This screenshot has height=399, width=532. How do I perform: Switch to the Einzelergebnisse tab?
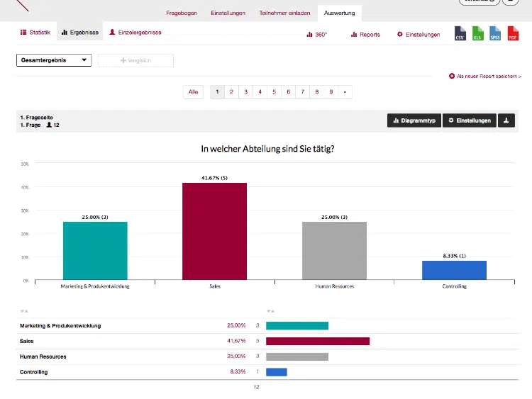(x=135, y=33)
